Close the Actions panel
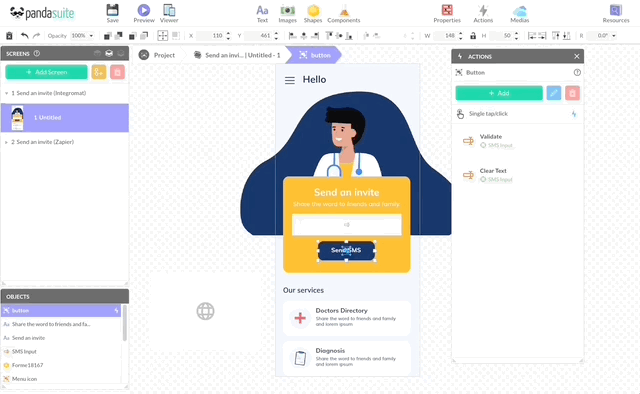640x394 pixels. 576,56
